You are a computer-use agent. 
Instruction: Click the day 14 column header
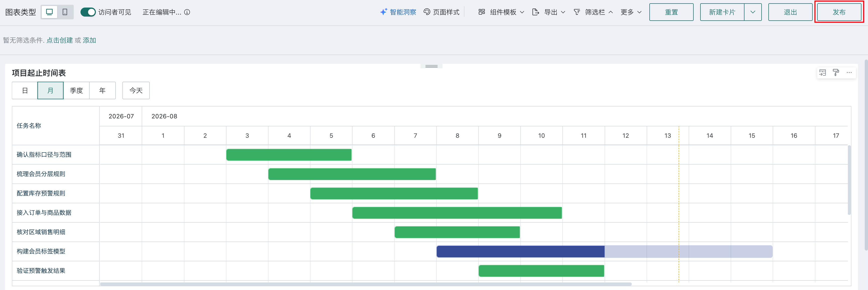click(x=710, y=136)
